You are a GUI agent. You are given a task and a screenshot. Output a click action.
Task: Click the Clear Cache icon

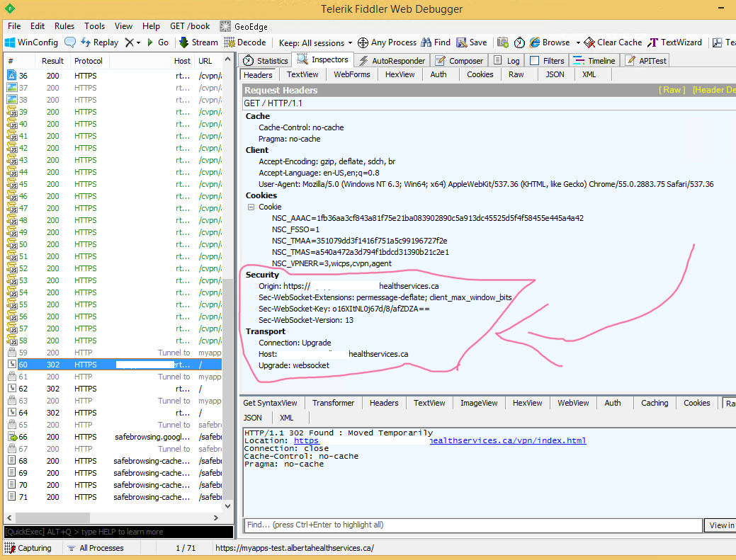click(x=612, y=42)
